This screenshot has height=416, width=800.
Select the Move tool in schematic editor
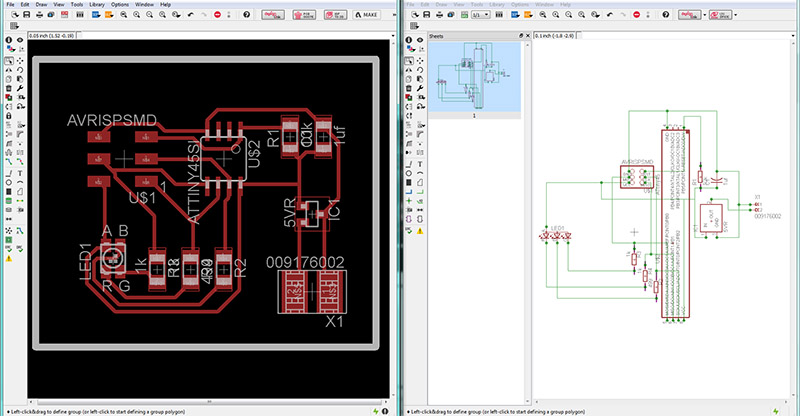(x=420, y=60)
